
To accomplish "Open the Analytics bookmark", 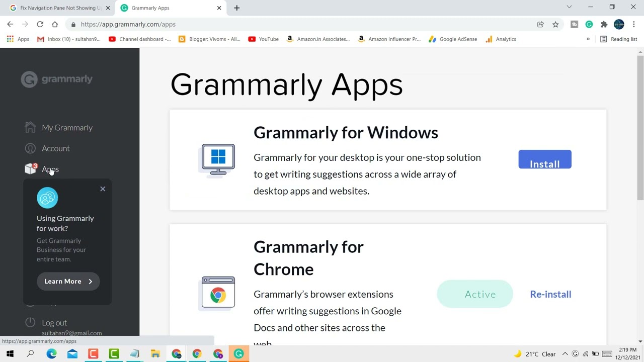I will 501,39.
